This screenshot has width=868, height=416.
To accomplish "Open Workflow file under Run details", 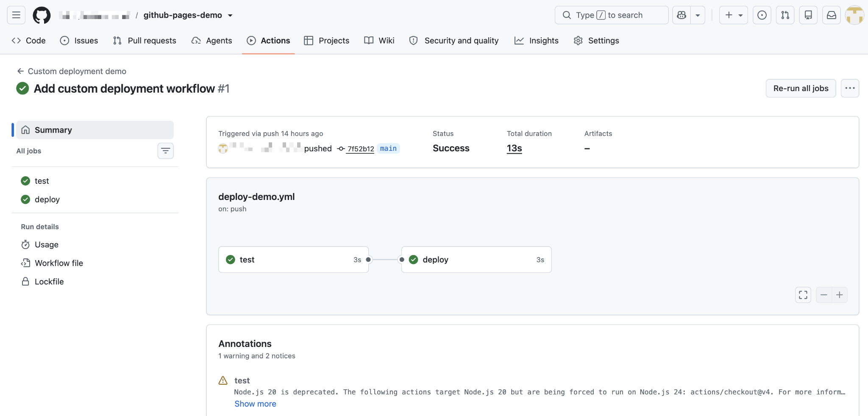I will (x=95, y=263).
